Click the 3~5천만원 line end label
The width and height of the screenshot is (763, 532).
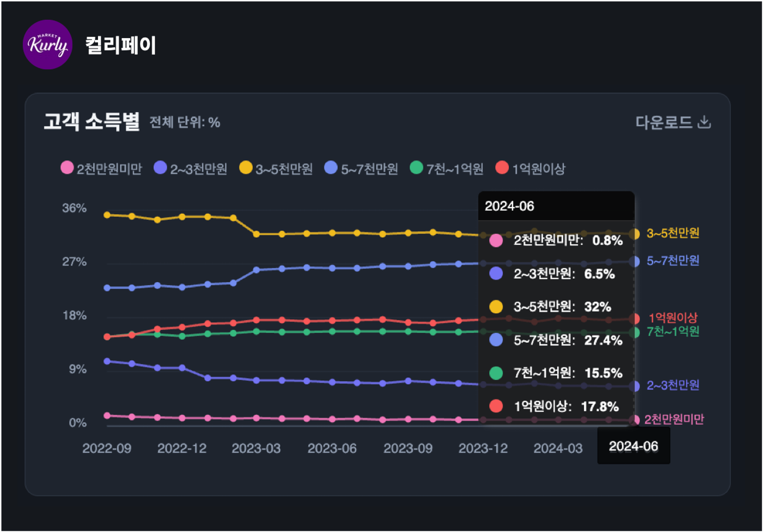(x=673, y=233)
